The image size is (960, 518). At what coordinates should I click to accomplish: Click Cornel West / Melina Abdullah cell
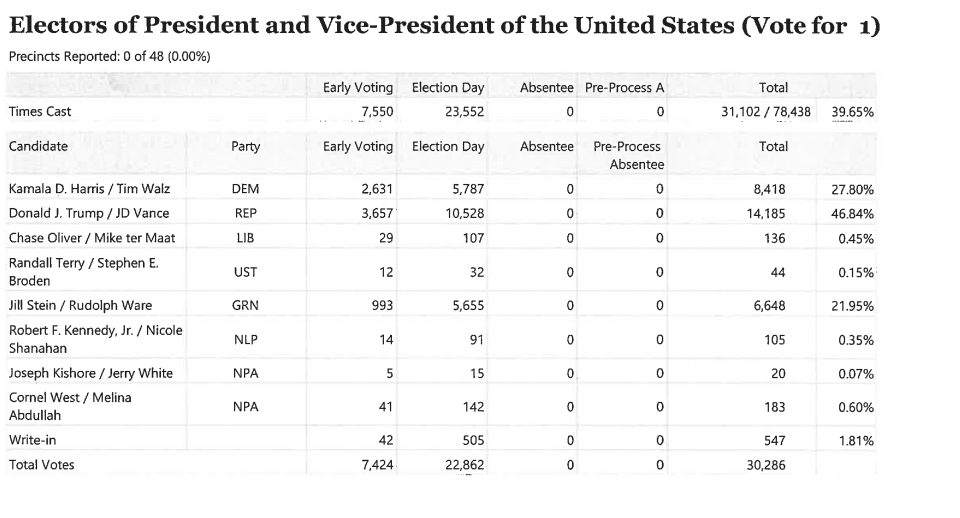click(96, 407)
